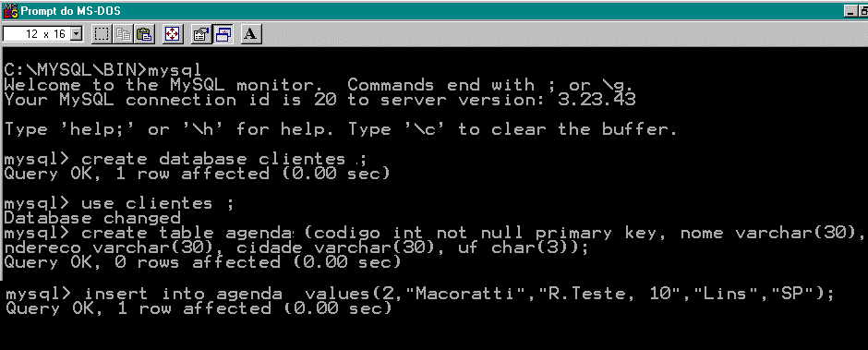Click the create database clientes line

[186, 159]
